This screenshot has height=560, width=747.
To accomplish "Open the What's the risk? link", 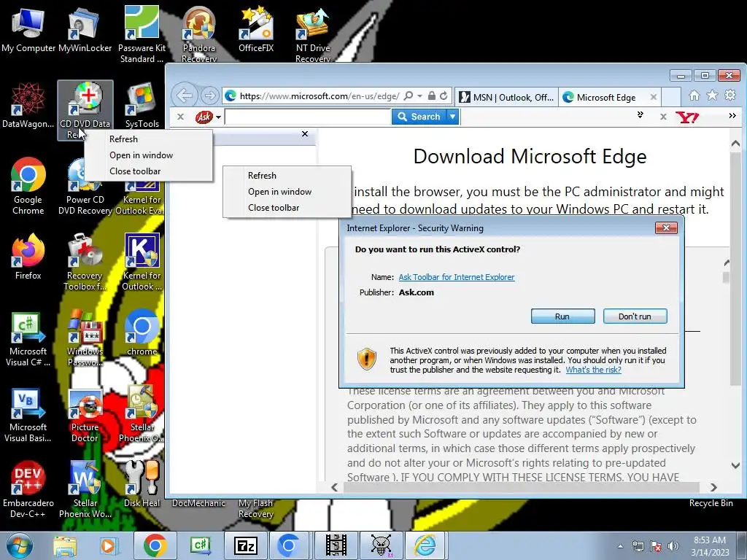I will click(593, 370).
